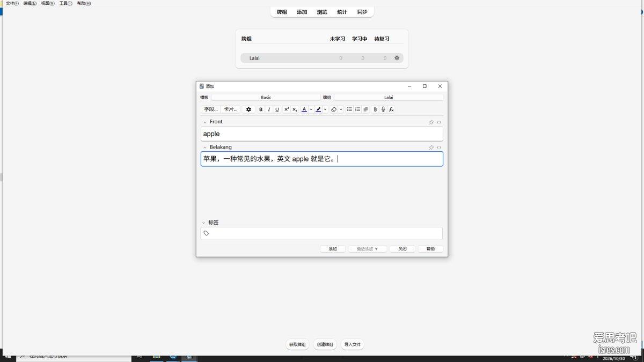Apply the text highlight color button
This screenshot has width=644, height=362.
(x=318, y=109)
